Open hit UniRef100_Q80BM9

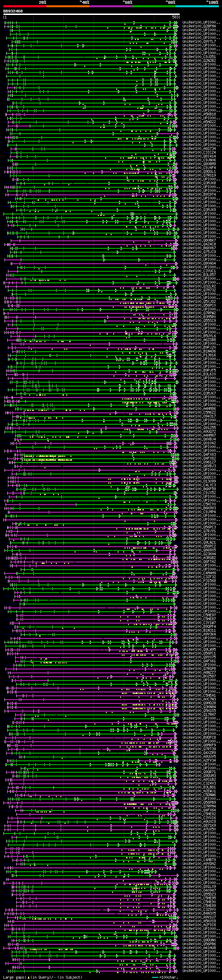click(199, 164)
